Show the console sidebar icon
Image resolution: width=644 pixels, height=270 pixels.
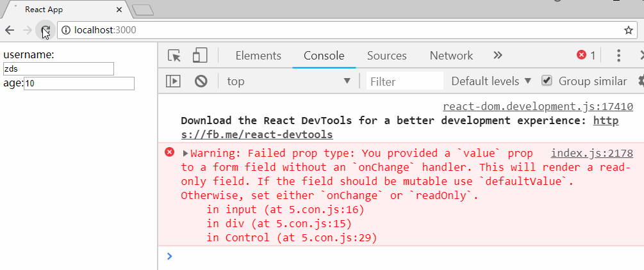pyautogui.click(x=173, y=81)
